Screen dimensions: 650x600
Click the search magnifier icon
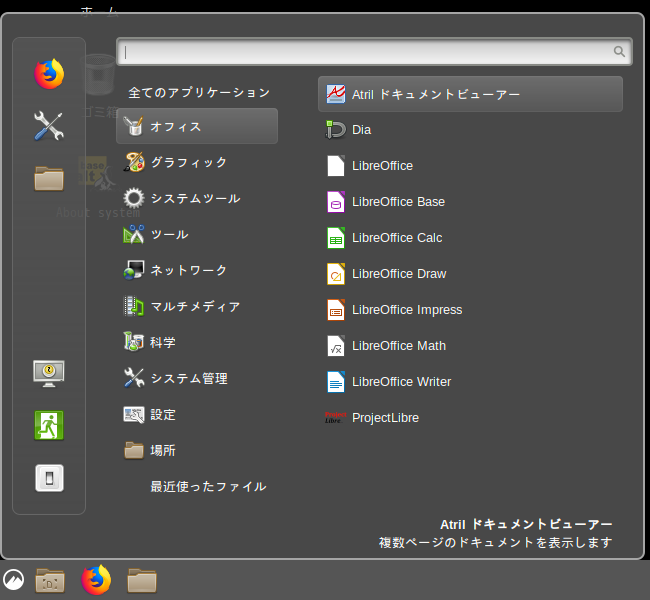619,51
